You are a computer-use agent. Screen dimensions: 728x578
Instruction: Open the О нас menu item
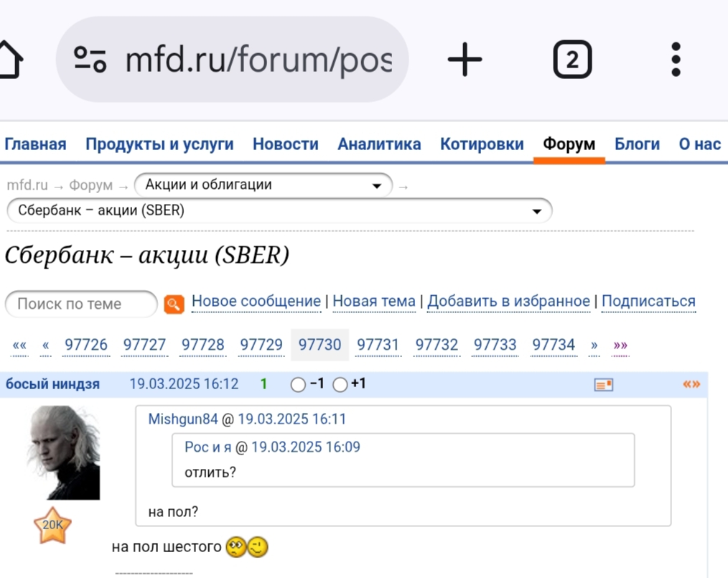tap(700, 144)
